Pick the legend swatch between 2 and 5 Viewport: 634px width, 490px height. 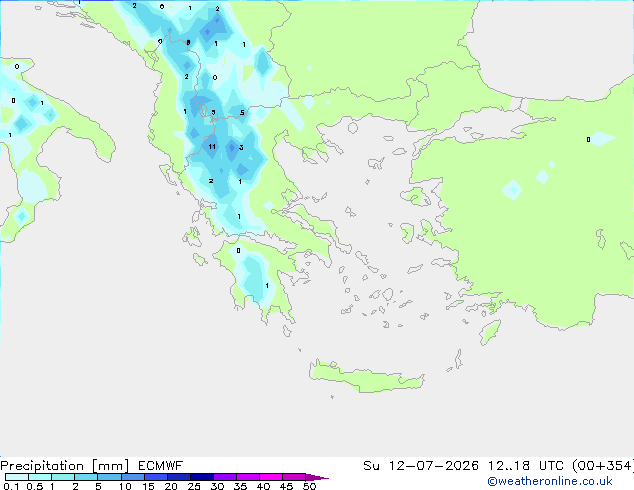pos(86,477)
